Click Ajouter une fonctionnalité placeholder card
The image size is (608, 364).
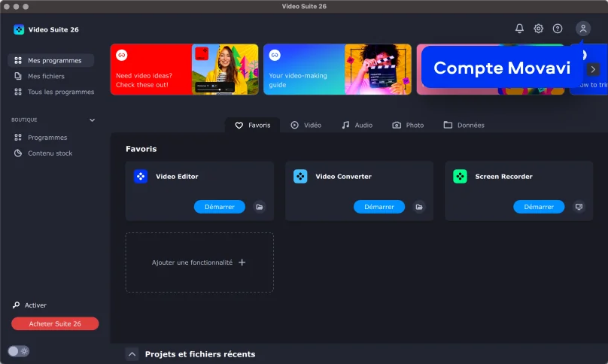(x=199, y=262)
